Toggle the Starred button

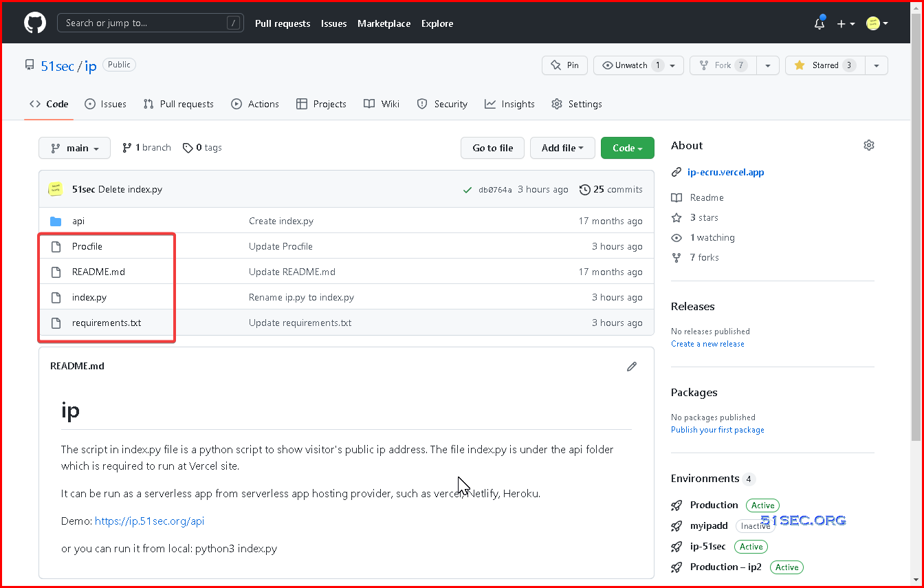click(x=825, y=65)
